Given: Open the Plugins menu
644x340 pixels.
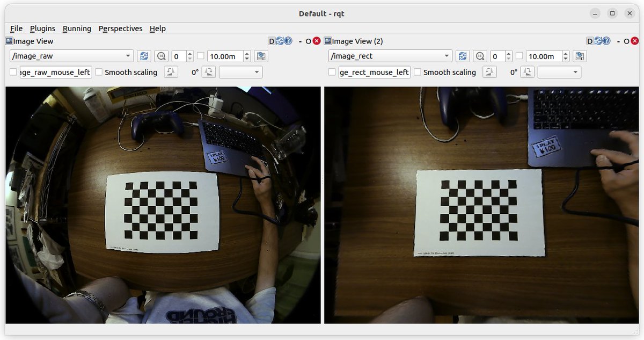Looking at the screenshot, I should click(x=42, y=28).
